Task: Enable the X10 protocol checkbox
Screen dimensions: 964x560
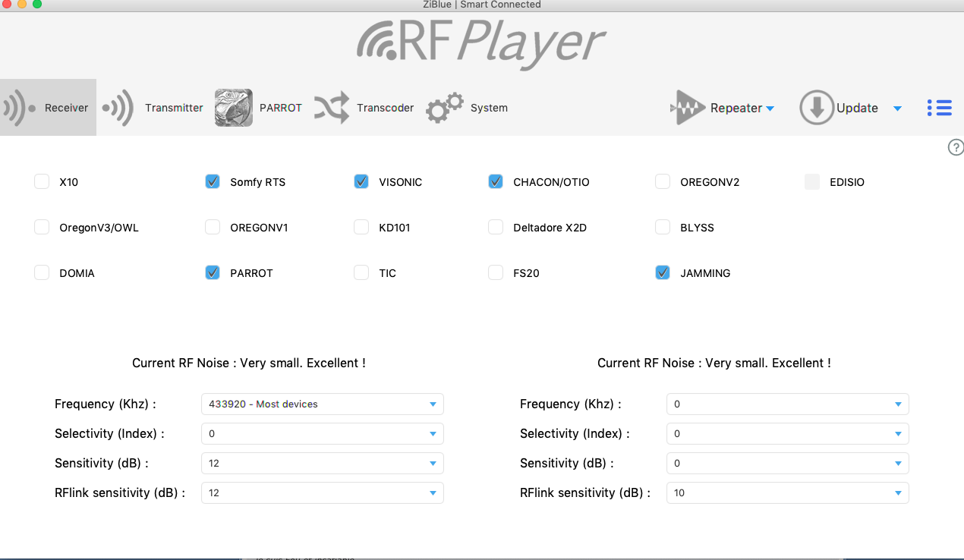Action: click(42, 181)
